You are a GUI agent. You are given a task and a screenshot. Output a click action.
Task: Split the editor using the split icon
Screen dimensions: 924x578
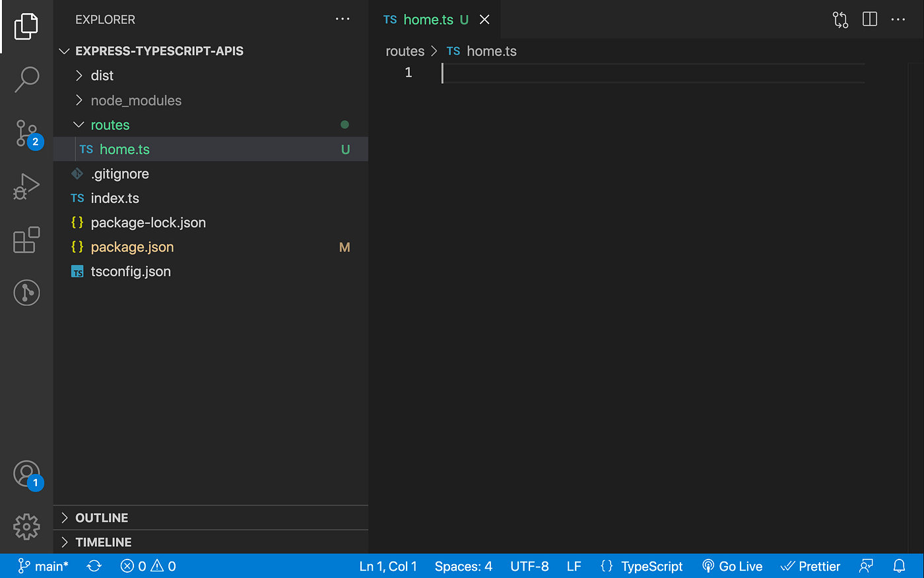click(869, 19)
